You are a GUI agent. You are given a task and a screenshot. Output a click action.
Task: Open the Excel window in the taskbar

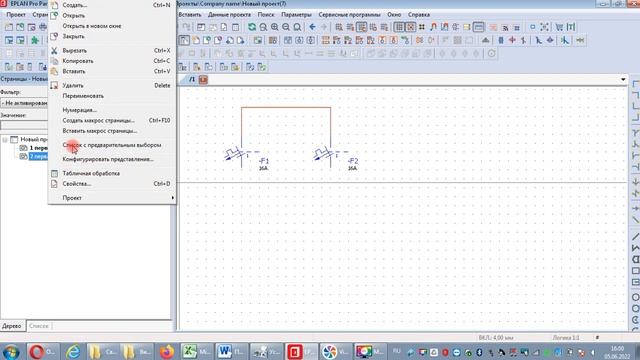(x=197, y=352)
